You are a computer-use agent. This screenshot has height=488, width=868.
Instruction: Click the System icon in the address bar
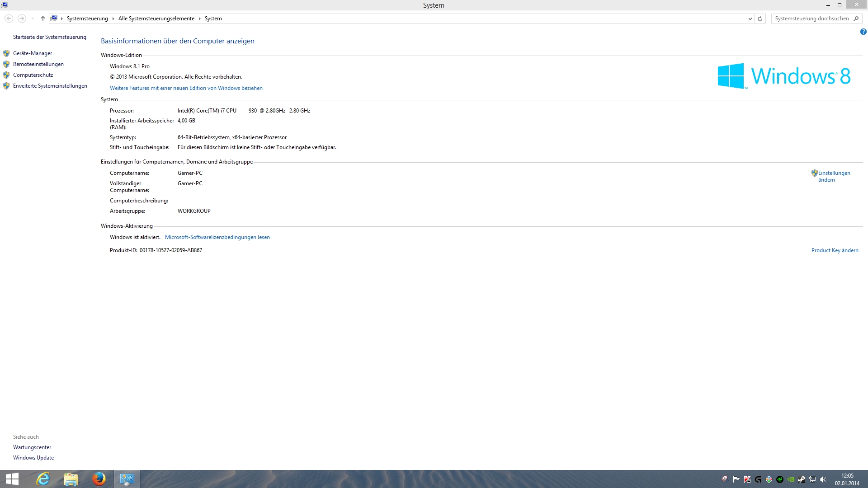pyautogui.click(x=54, y=19)
